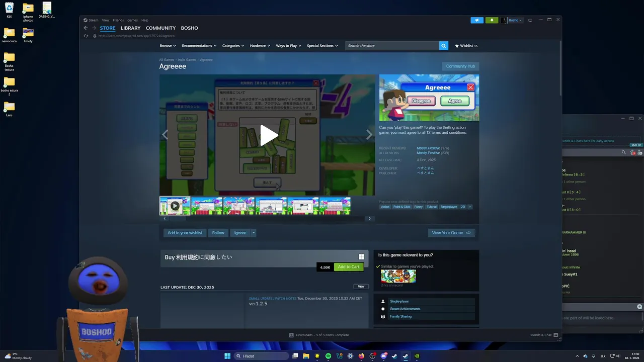Click the store search magnifier button
This screenshot has height=362, width=644.
point(443,46)
